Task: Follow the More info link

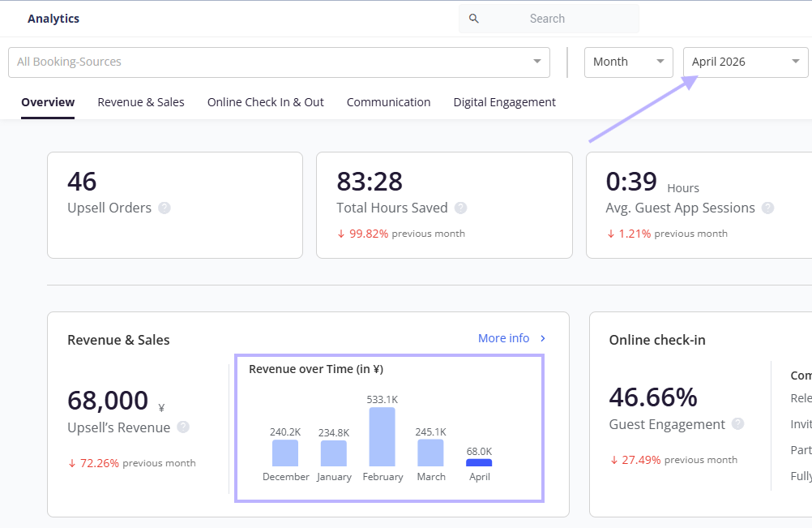Action: (x=503, y=338)
